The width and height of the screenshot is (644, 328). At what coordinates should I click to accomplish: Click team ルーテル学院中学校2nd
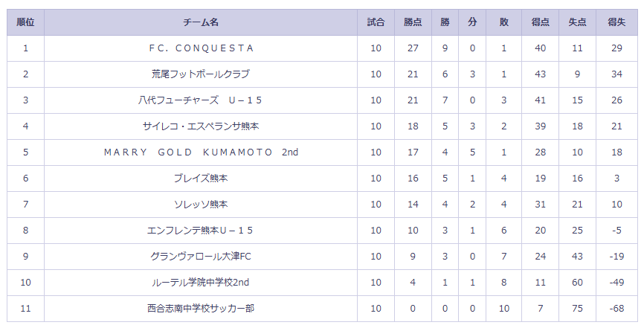pos(201,283)
